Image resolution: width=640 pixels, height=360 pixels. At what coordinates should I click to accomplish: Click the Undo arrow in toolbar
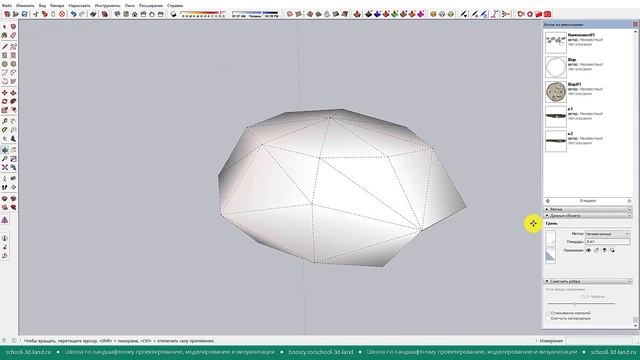[x=73, y=14]
